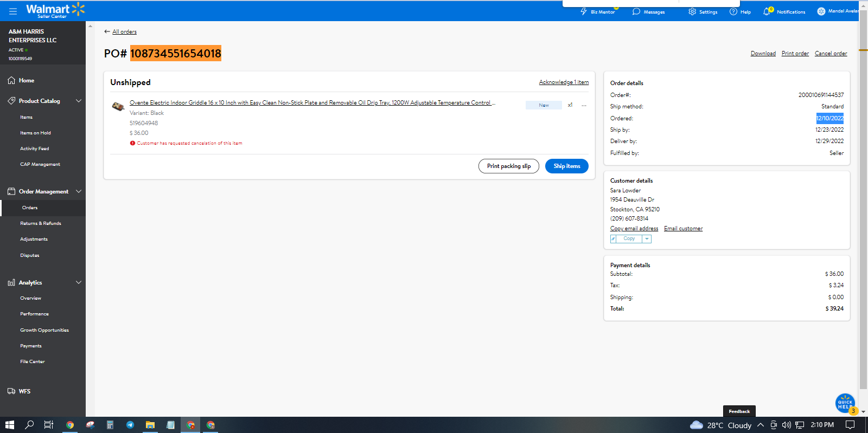Click the pen icon beside the Copy button

(x=614, y=239)
